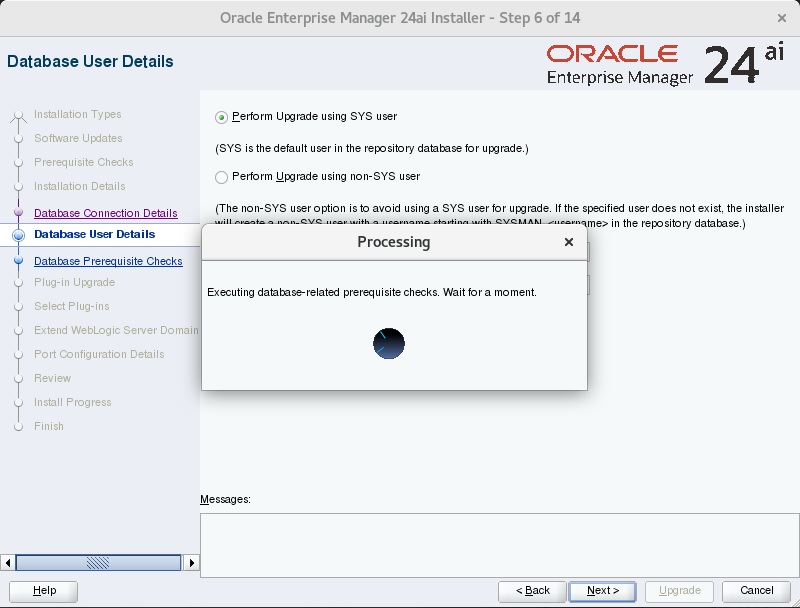Close the Processing dialog
The image size is (800, 608).
[x=568, y=242]
